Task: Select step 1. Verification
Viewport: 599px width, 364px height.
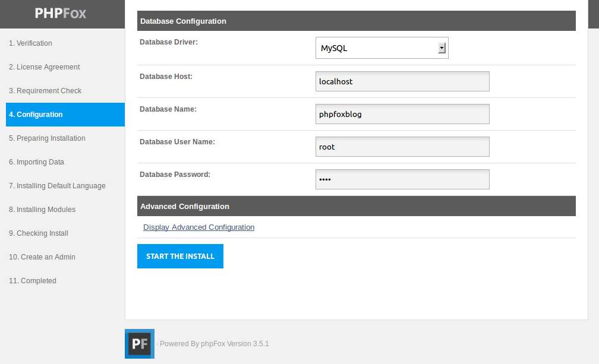Action: tap(30, 43)
